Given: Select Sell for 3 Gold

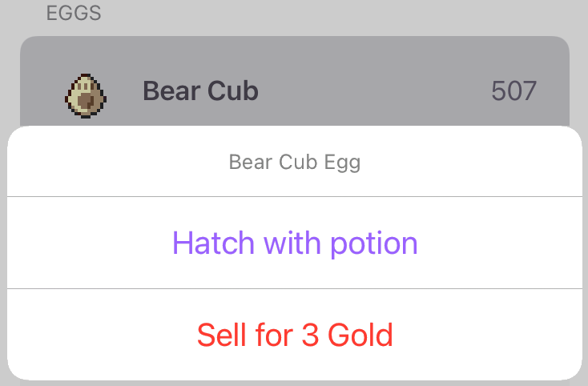Looking at the screenshot, I should pyautogui.click(x=295, y=334).
